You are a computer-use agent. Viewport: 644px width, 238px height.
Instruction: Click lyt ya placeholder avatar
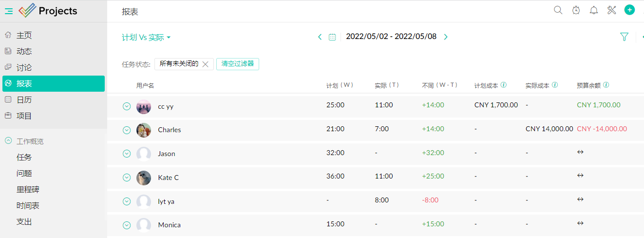(x=144, y=201)
